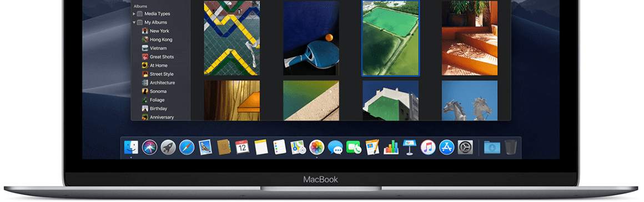This screenshot has width=644, height=202.
Task: Launch Siri from the Dock
Action: click(x=149, y=147)
